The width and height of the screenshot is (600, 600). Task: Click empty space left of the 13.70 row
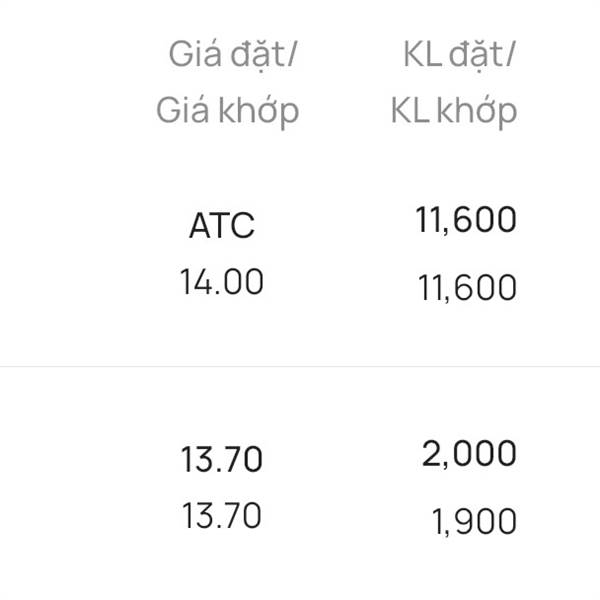click(x=70, y=488)
